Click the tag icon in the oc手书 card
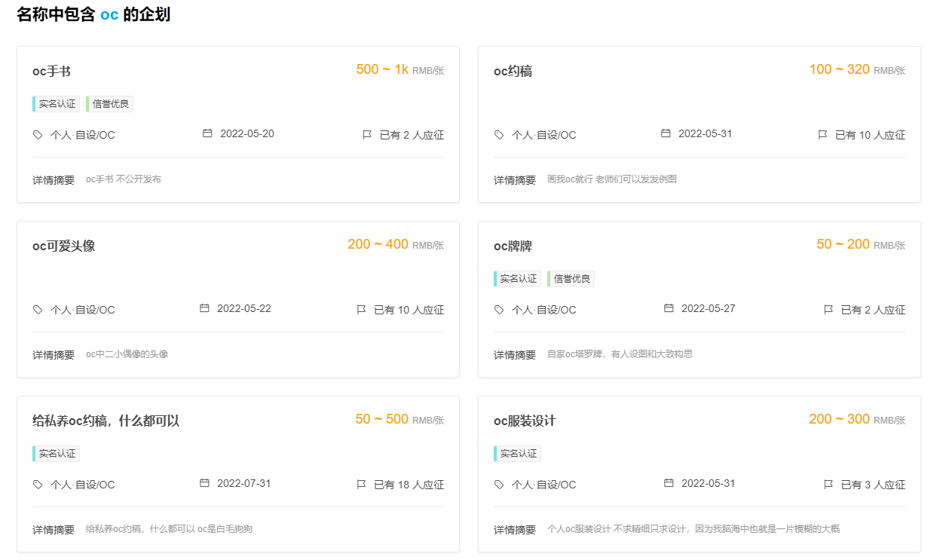Image resolution: width=946 pixels, height=560 pixels. pos(38,135)
